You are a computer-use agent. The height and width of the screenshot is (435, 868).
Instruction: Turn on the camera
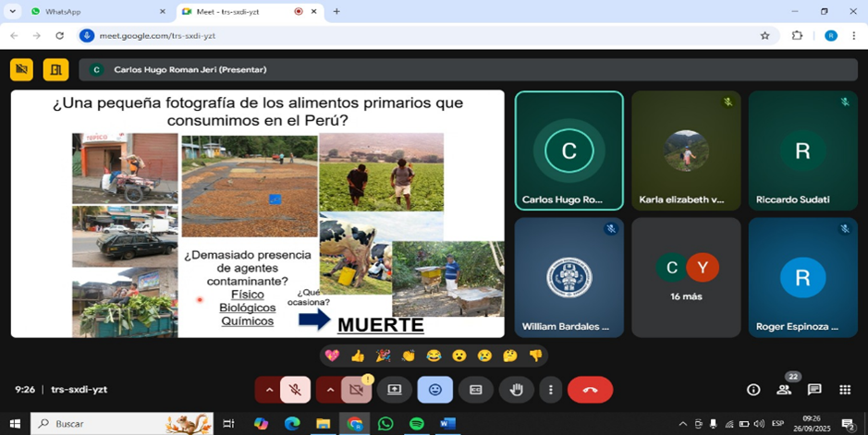click(355, 390)
